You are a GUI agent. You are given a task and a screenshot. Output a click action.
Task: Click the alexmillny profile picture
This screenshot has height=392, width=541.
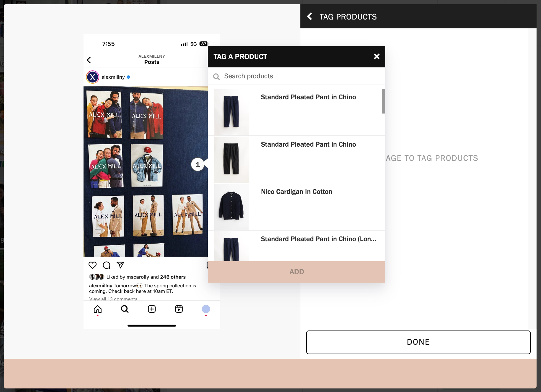[x=93, y=77]
